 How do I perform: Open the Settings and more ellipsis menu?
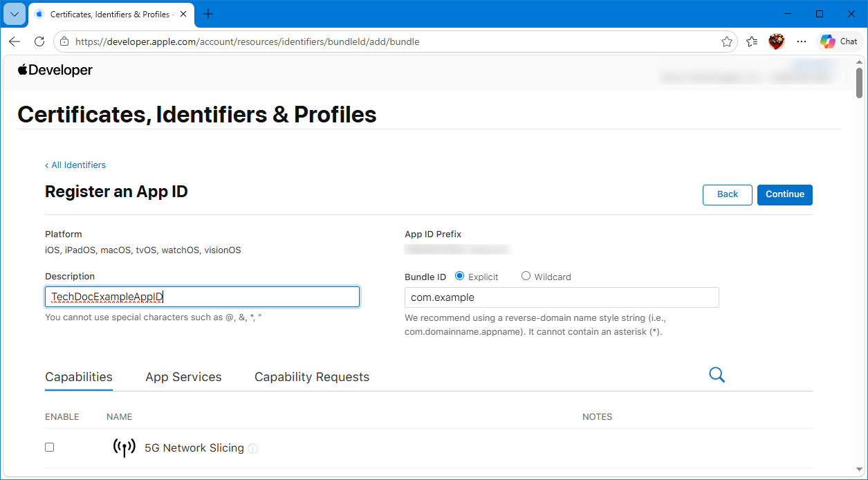click(x=802, y=41)
